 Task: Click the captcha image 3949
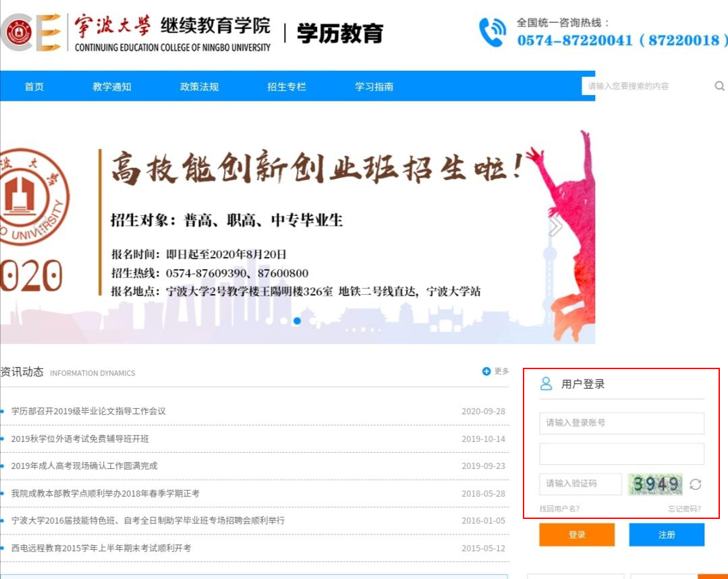[655, 485]
